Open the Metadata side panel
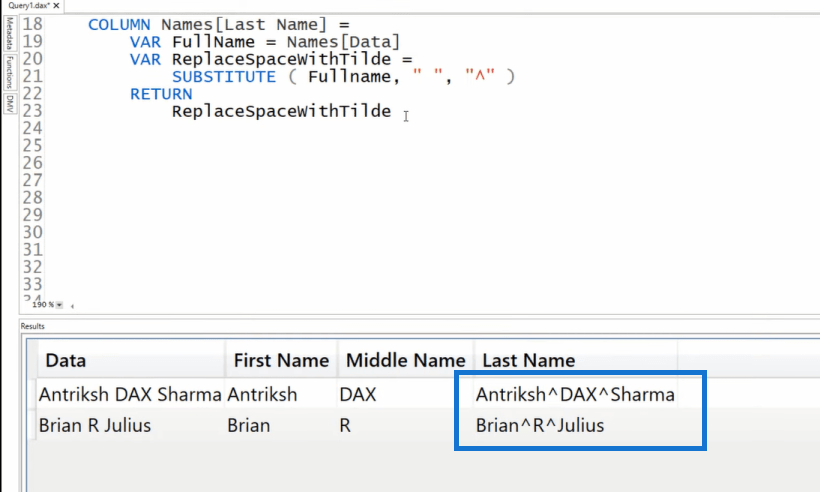 pos(9,33)
